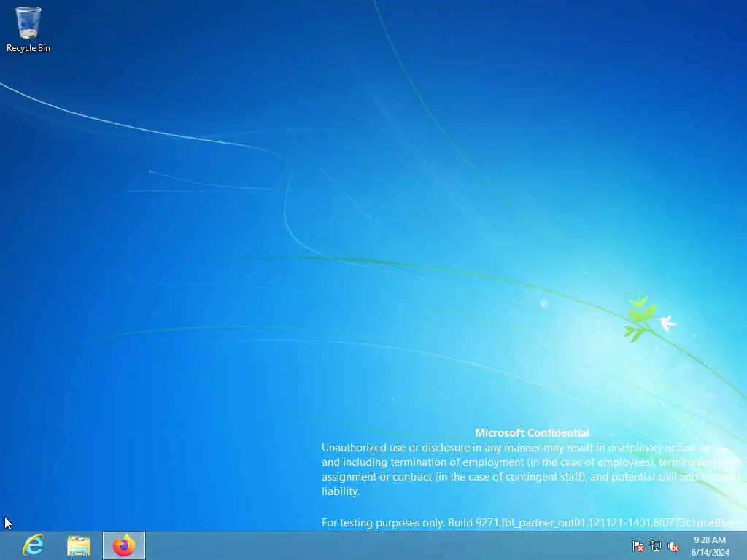The width and height of the screenshot is (747, 560).
Task: Open Internet Explorer from the taskbar
Action: [x=34, y=545]
